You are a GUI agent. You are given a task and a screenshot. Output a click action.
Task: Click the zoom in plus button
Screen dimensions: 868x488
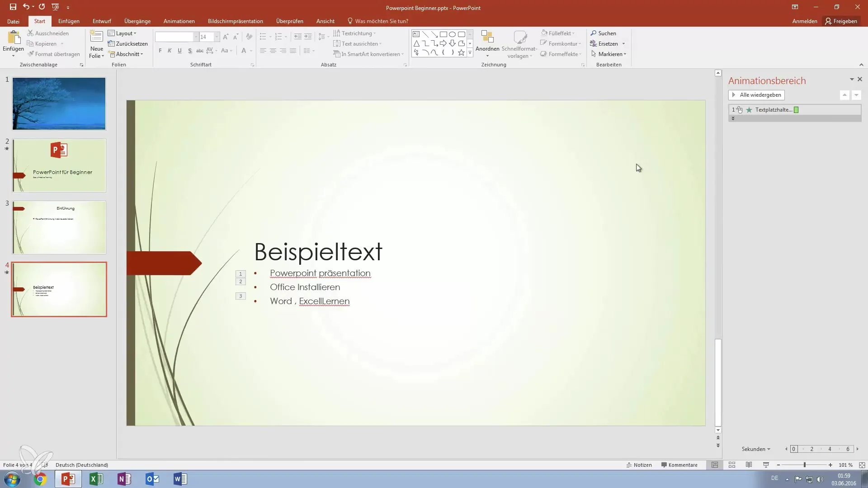pyautogui.click(x=830, y=465)
